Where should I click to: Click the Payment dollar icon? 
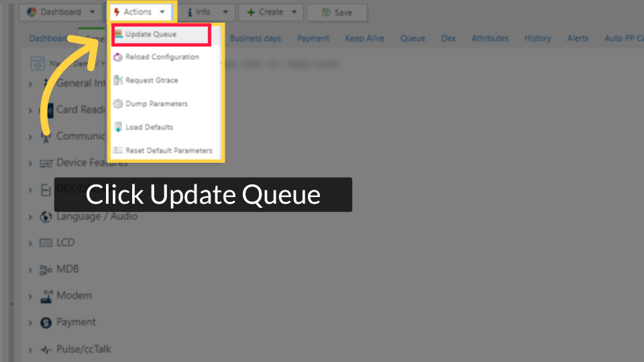(46, 322)
